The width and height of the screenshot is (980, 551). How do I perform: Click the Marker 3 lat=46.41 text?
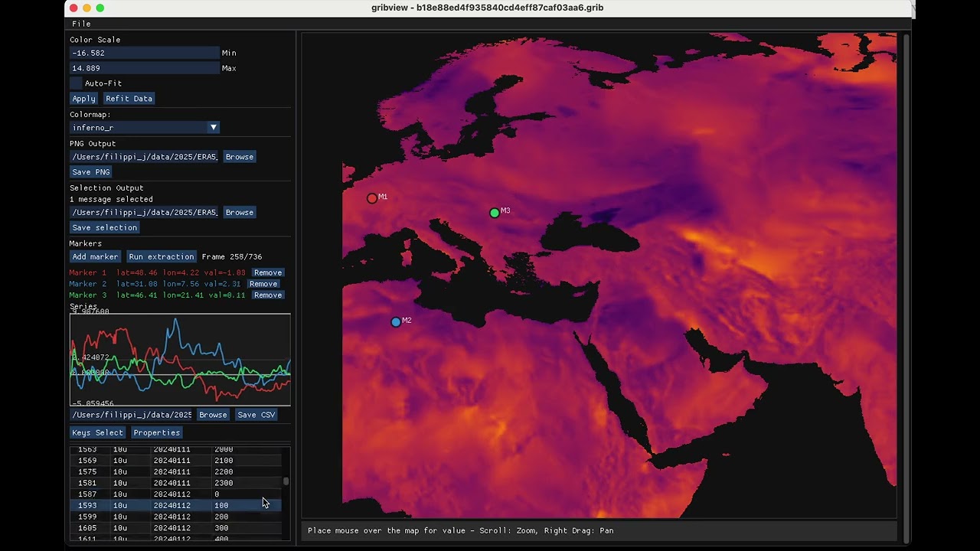(157, 295)
